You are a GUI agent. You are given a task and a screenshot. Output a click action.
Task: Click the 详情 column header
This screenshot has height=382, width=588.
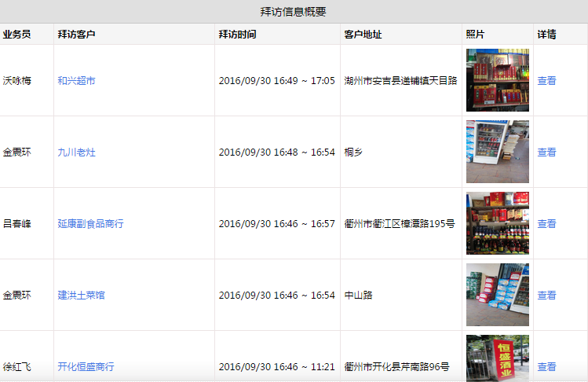(546, 35)
